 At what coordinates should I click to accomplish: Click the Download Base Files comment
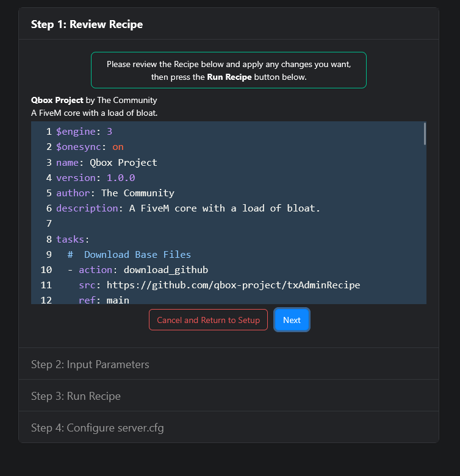click(137, 254)
